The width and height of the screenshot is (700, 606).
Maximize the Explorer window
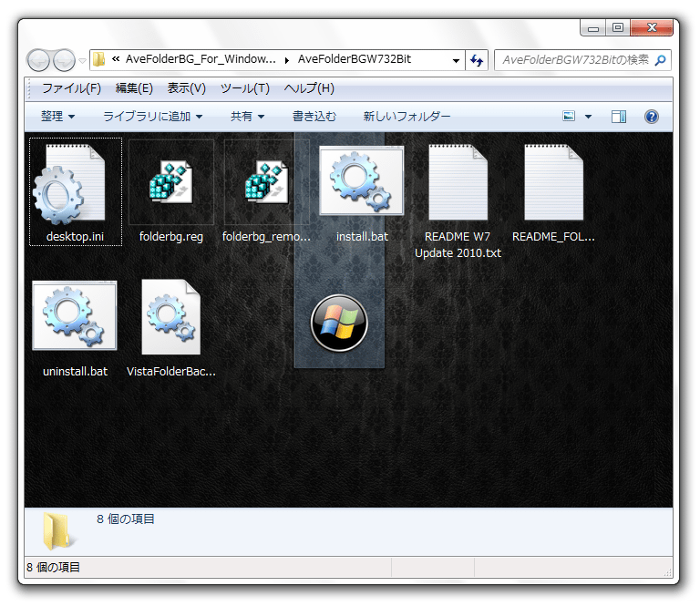tap(618, 27)
